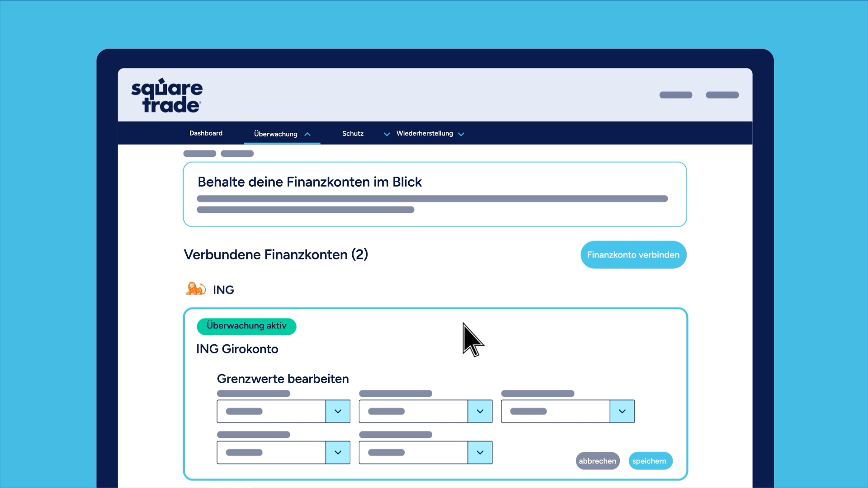The height and width of the screenshot is (488, 868).
Task: Click the ING Girokonto account title
Action: point(237,349)
